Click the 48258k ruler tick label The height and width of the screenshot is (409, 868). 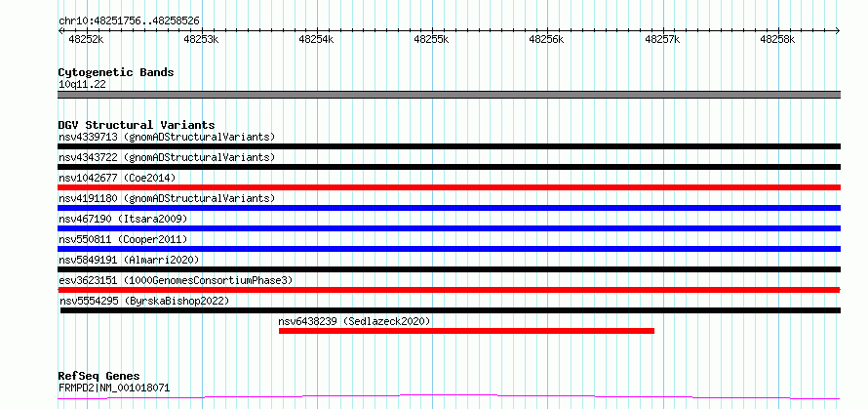[x=777, y=39]
